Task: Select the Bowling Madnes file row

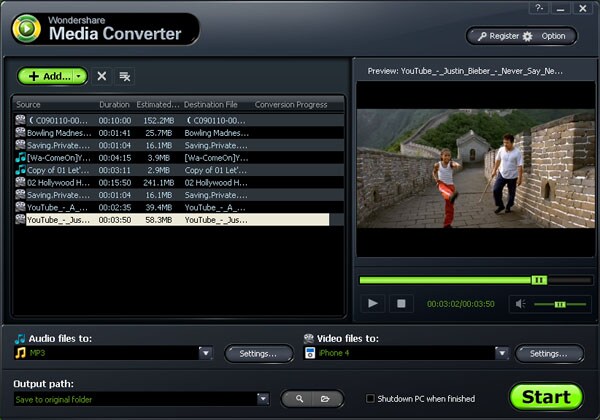Action: pyautogui.click(x=179, y=133)
